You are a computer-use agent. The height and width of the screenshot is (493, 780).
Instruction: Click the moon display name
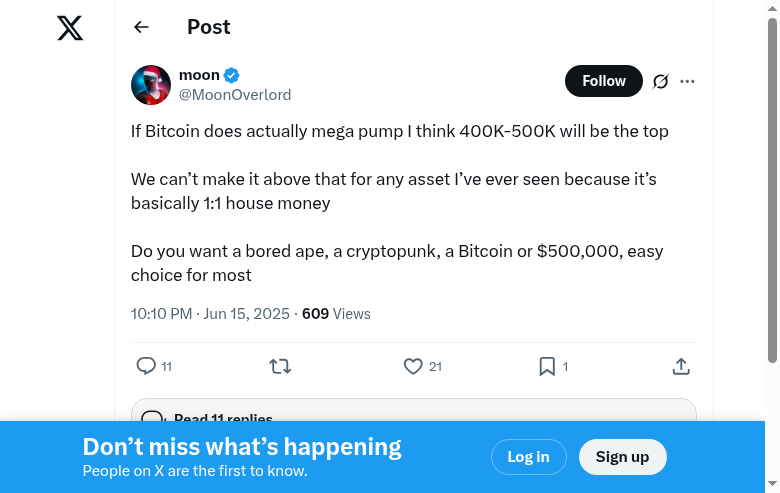[199, 75]
